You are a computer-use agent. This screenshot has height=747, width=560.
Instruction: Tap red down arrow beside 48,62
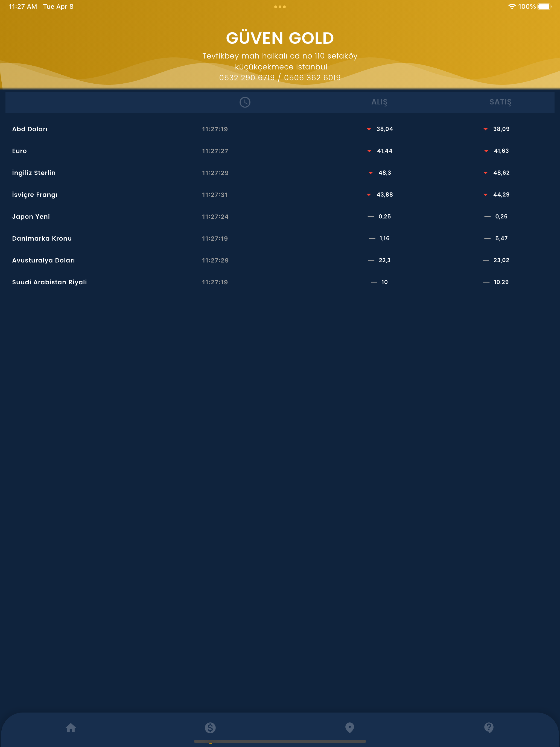click(x=485, y=173)
